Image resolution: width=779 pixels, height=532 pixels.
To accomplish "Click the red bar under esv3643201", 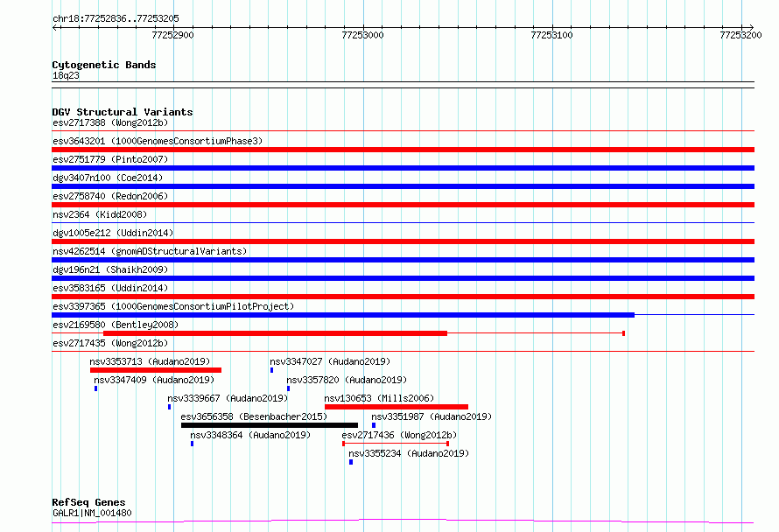I will (x=403, y=150).
